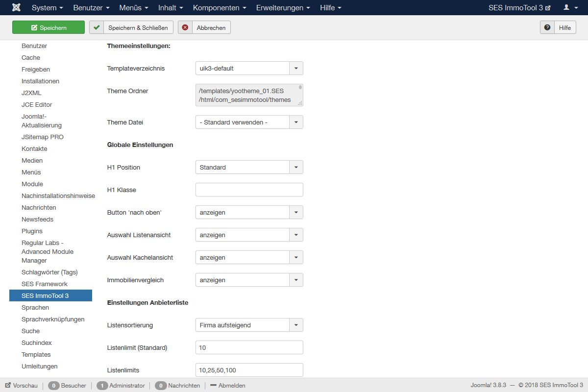Screen dimensions: 588x392
Task: Click the Vorschau preview link icon
Action: click(8, 386)
